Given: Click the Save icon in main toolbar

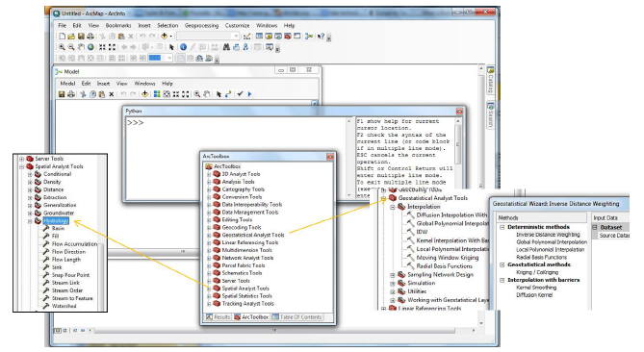Looking at the screenshot, I should pyautogui.click(x=81, y=37).
